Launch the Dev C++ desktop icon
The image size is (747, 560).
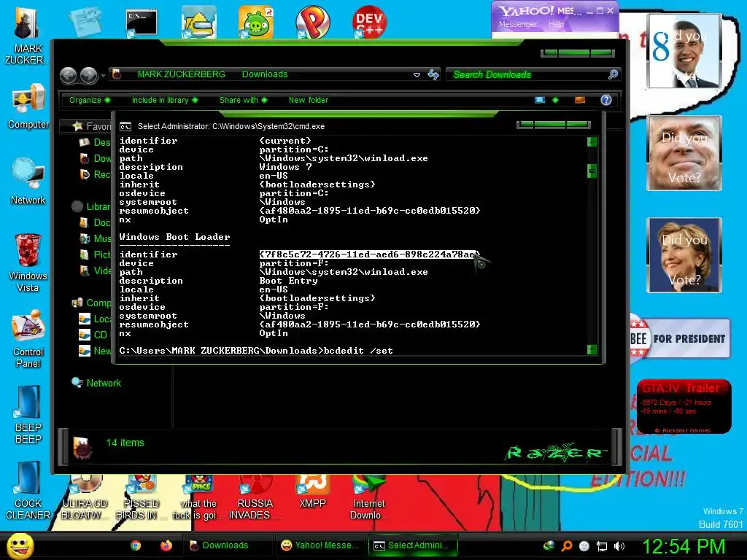[370, 22]
